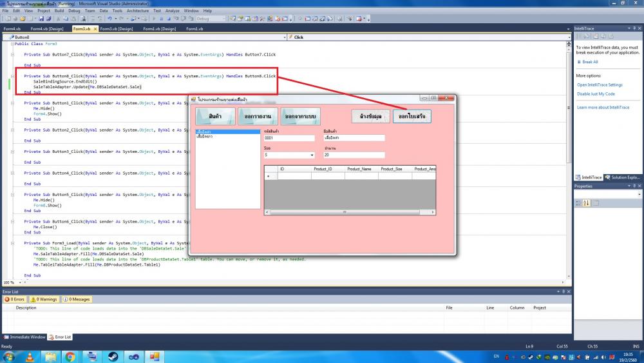Open the 100 % zoom dropdown
The image size is (644, 363).
click(x=20, y=282)
